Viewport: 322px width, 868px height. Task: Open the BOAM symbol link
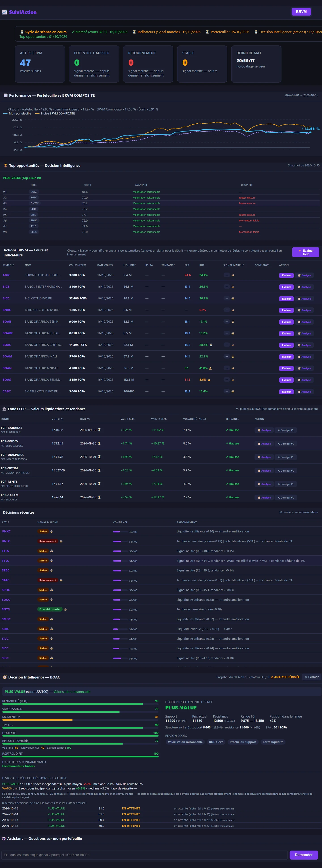coord(7,356)
